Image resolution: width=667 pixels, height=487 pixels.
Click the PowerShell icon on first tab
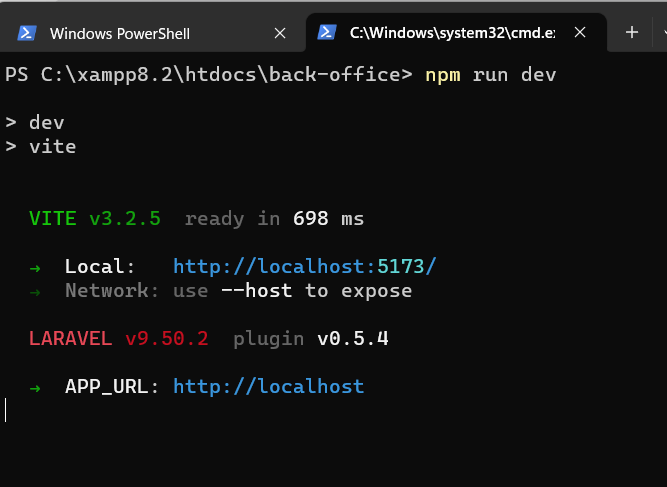pyautogui.click(x=27, y=33)
